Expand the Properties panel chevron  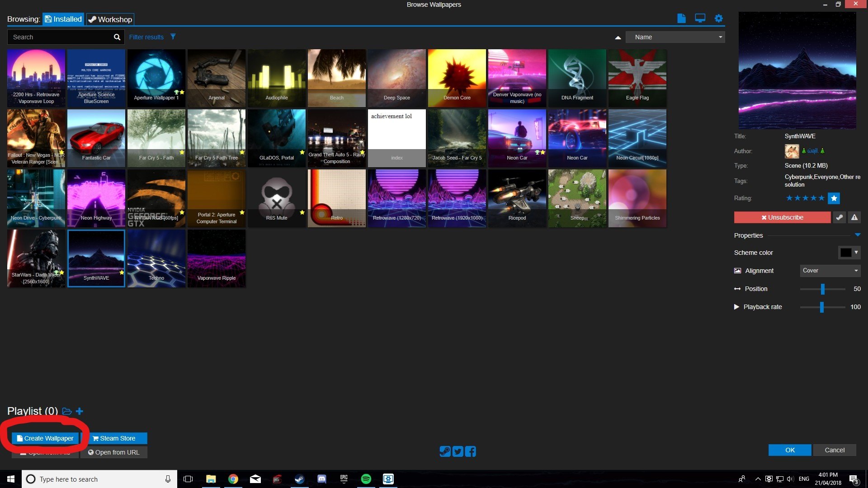click(857, 234)
